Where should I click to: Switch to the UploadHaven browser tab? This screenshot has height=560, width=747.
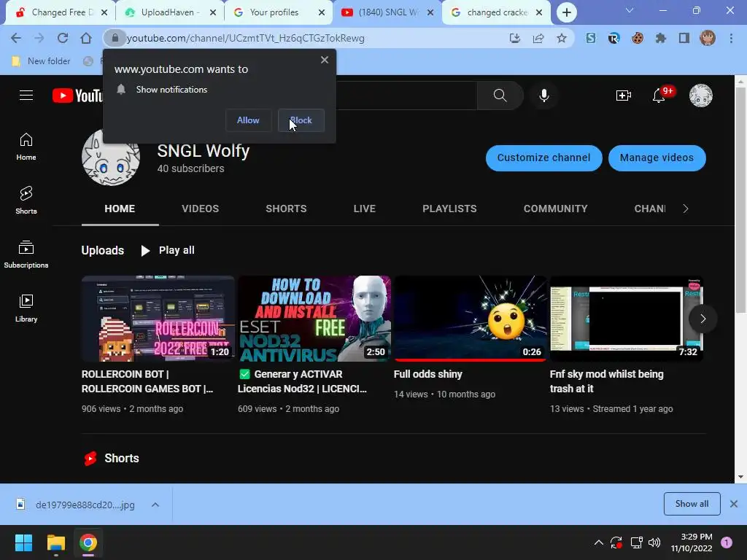pos(169,12)
